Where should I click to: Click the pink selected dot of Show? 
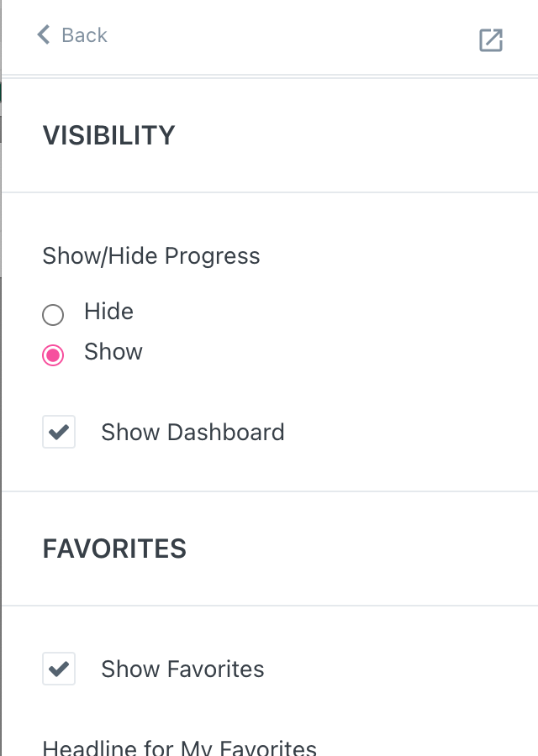pyautogui.click(x=53, y=355)
